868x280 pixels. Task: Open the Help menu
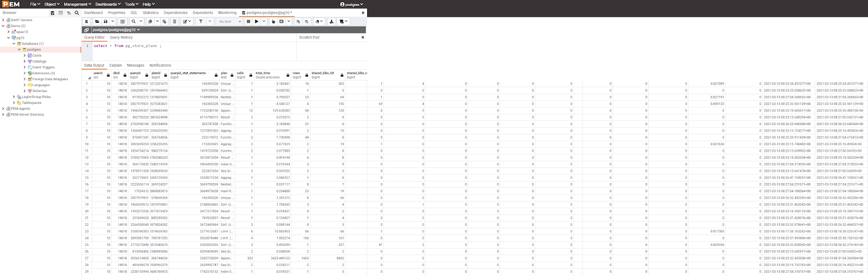click(x=149, y=4)
